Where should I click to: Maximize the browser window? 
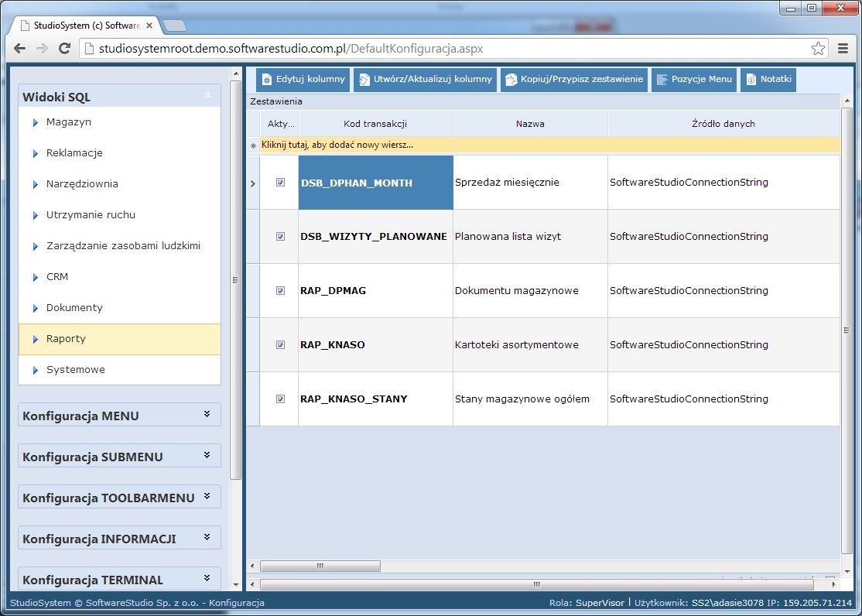click(x=812, y=9)
